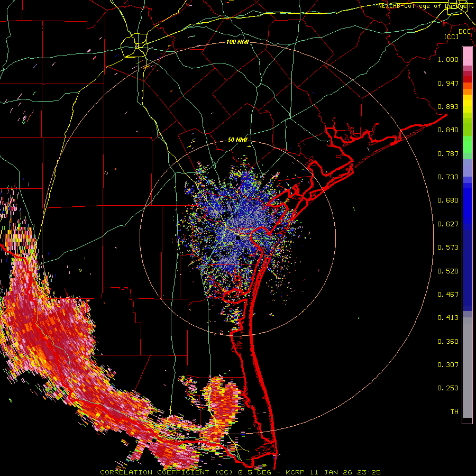Image resolution: width=476 pixels, height=476 pixels.
Task: Click the 0.840 legend value
Action: point(448,130)
